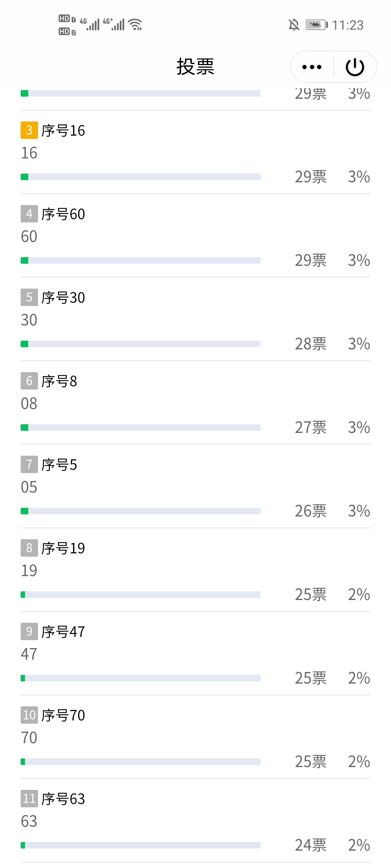Tap the Wi-Fi signal status icon

click(136, 24)
